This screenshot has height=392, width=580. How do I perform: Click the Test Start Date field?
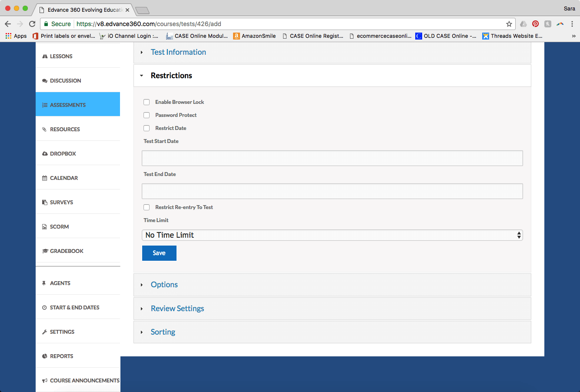pyautogui.click(x=332, y=158)
